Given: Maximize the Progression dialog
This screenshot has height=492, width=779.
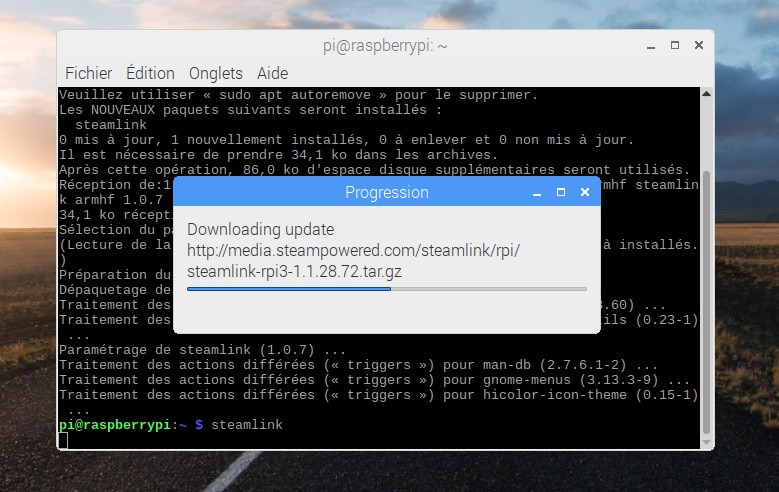Looking at the screenshot, I should tap(561, 192).
